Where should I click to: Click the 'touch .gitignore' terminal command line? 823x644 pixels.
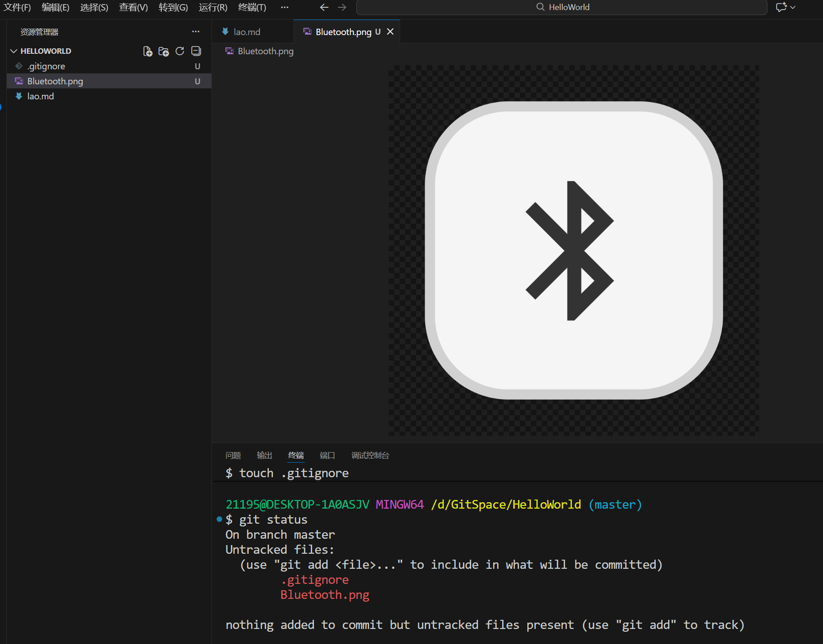click(287, 473)
